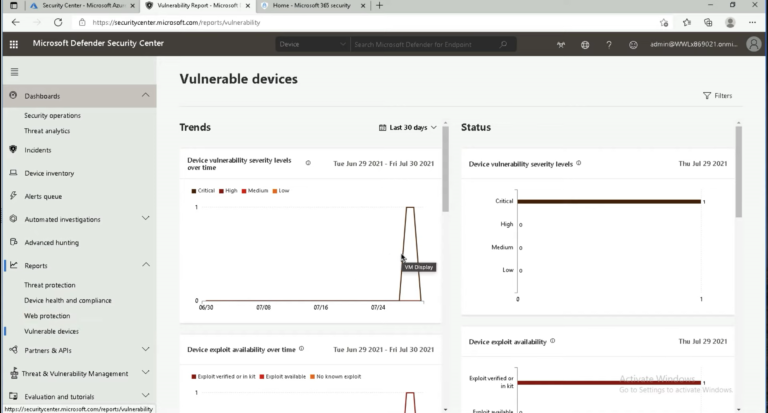Click the Partners & APIs icon
Screen dimensions: 768x413
(13, 350)
